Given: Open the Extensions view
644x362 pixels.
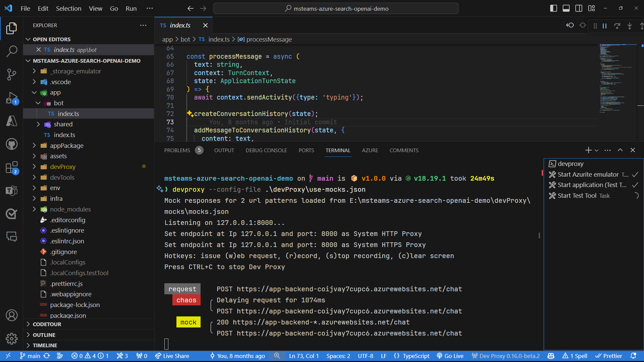Looking at the screenshot, I should [x=12, y=168].
